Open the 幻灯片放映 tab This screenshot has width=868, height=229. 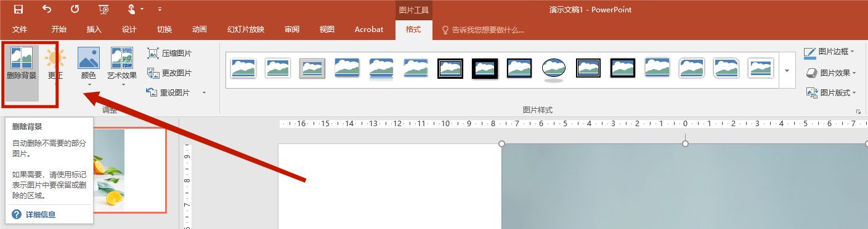pyautogui.click(x=246, y=30)
